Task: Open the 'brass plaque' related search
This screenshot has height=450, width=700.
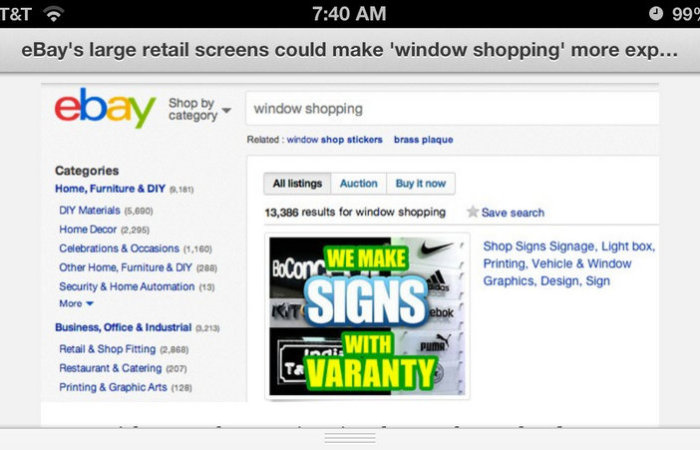Action: pos(423,140)
